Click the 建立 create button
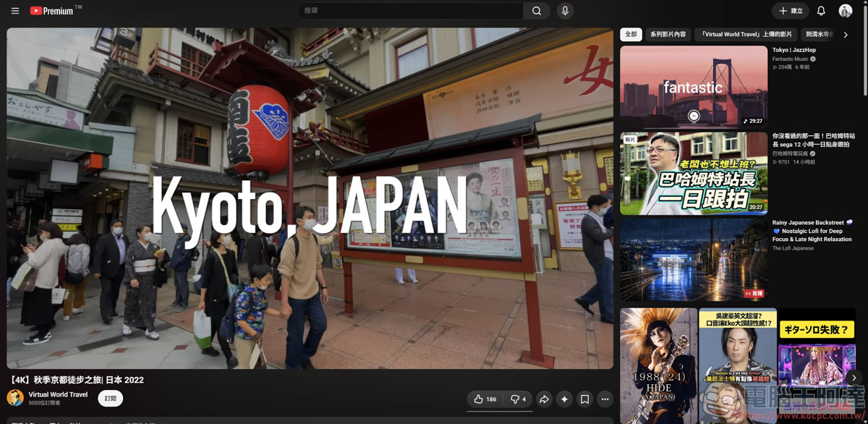The width and height of the screenshot is (868, 424). (791, 11)
